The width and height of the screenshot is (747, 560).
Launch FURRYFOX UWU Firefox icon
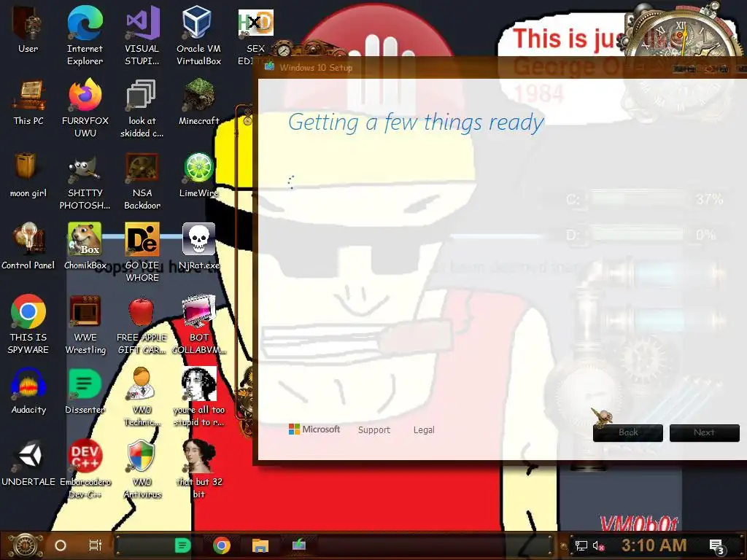coord(85,108)
